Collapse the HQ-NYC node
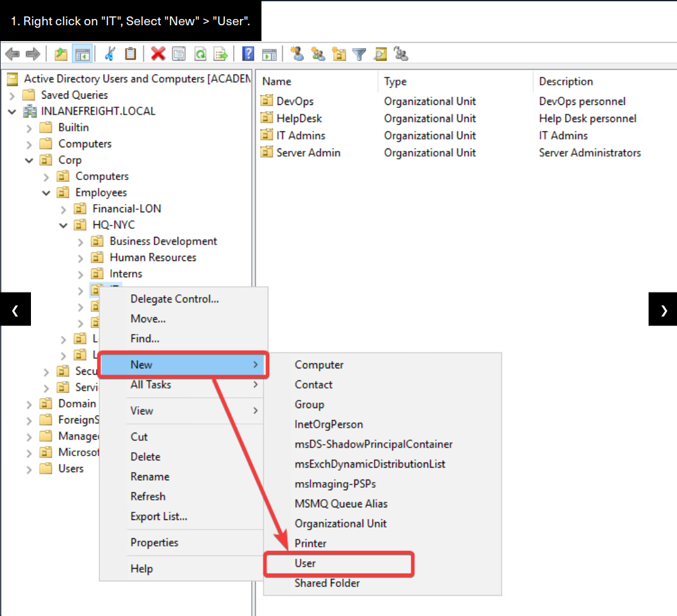 [63, 226]
